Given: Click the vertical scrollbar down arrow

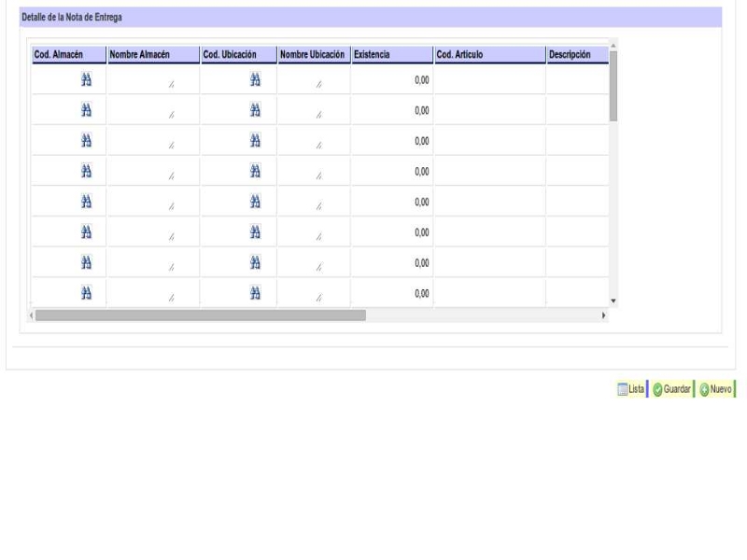Looking at the screenshot, I should coord(613,301).
